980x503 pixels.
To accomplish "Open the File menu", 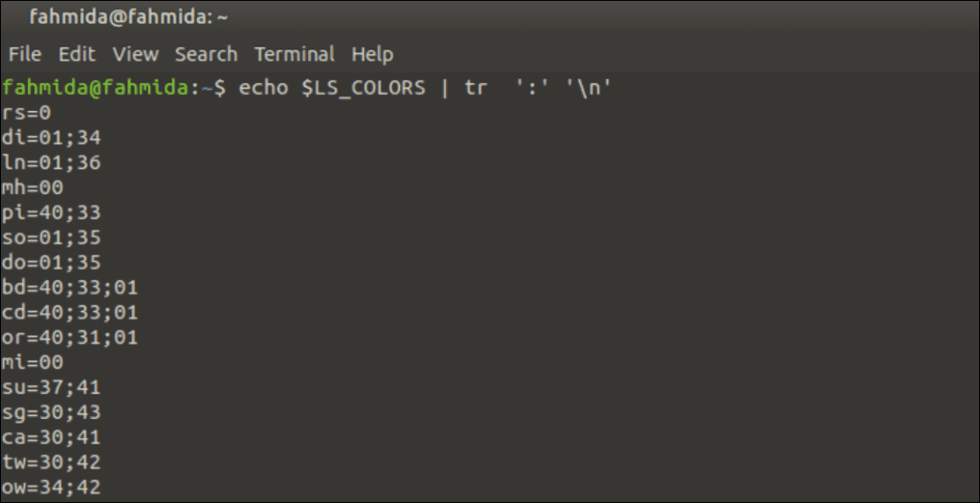I will [x=25, y=55].
